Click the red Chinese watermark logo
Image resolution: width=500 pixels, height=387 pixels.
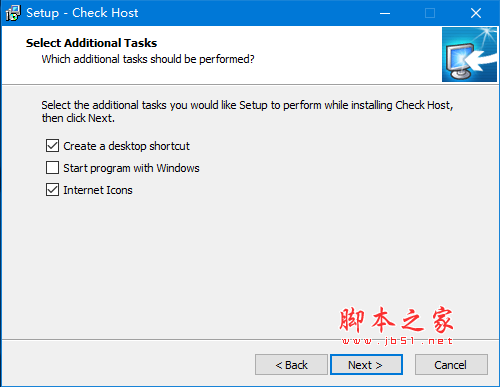click(397, 320)
